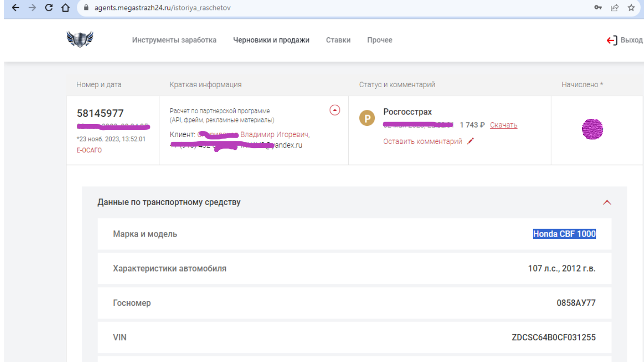Open the Прочее menu
Image resolution: width=644 pixels, height=362 pixels.
(380, 40)
